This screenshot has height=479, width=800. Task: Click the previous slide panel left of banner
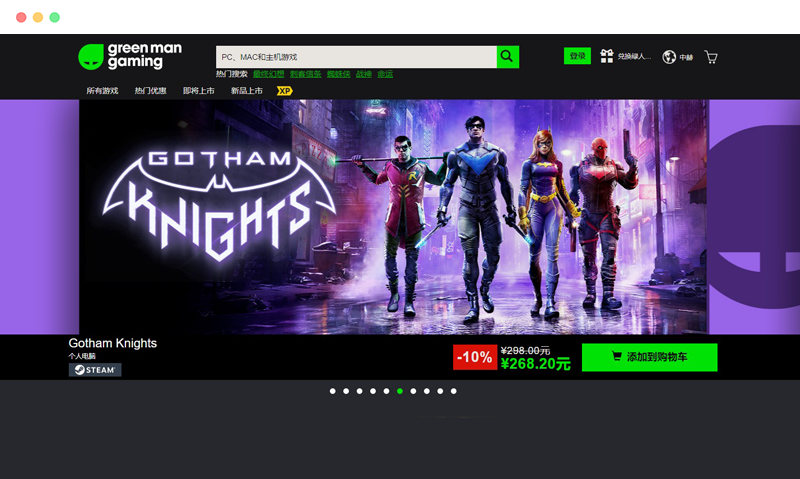coord(39,217)
